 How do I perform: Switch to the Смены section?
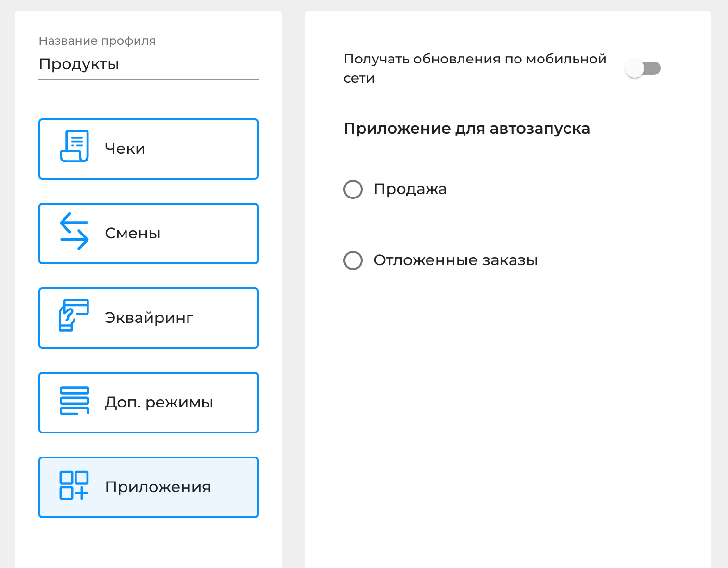pyautogui.click(x=148, y=234)
